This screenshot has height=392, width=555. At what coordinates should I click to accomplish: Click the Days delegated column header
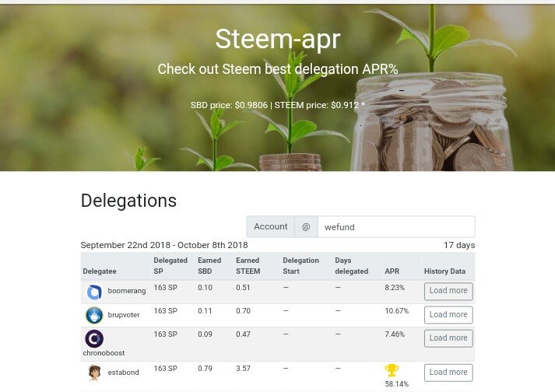click(x=352, y=265)
